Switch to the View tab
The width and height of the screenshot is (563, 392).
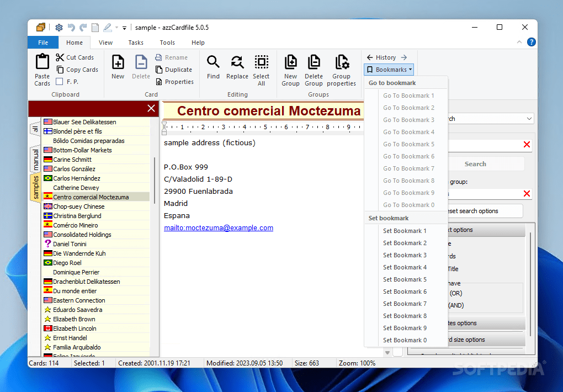[x=105, y=43]
